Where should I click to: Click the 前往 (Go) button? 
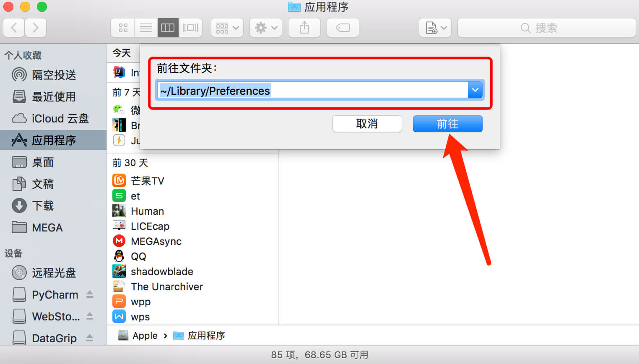click(447, 124)
